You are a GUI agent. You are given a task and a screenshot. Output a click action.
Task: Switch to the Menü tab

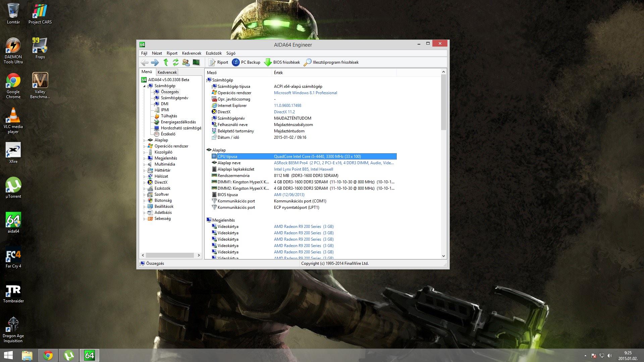tap(147, 72)
